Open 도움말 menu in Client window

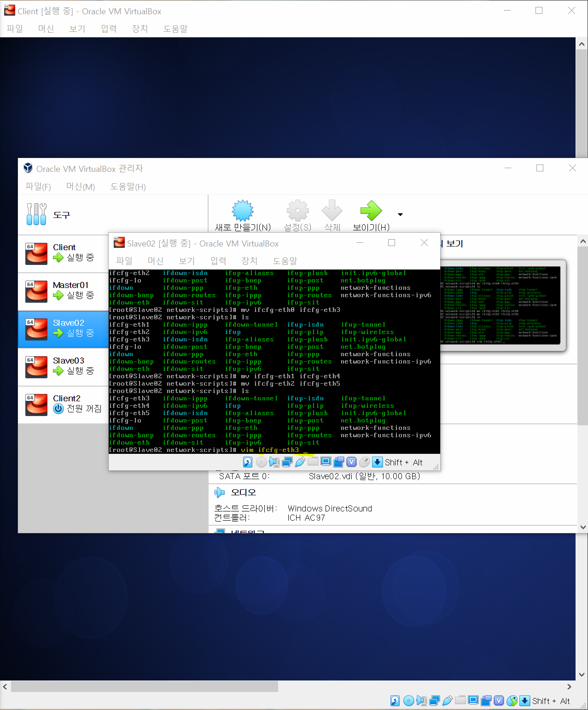pyautogui.click(x=175, y=29)
